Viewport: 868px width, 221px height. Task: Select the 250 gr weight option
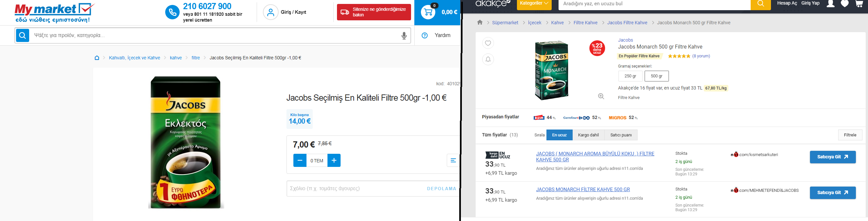(630, 76)
